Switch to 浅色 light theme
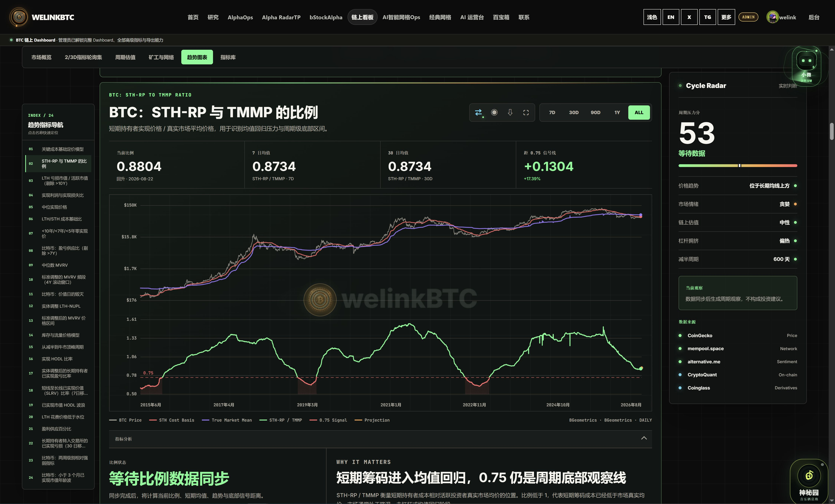Image resolution: width=835 pixels, height=504 pixels. pos(652,17)
